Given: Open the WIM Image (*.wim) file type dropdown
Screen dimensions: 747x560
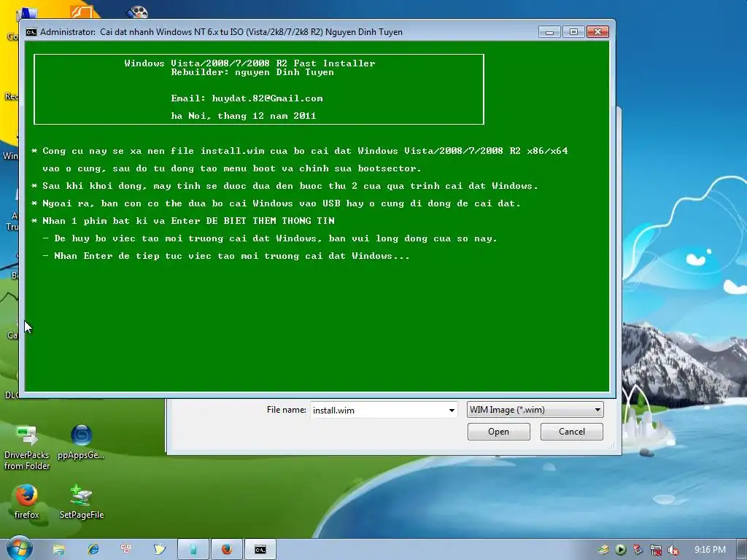Looking at the screenshot, I should pos(535,410).
